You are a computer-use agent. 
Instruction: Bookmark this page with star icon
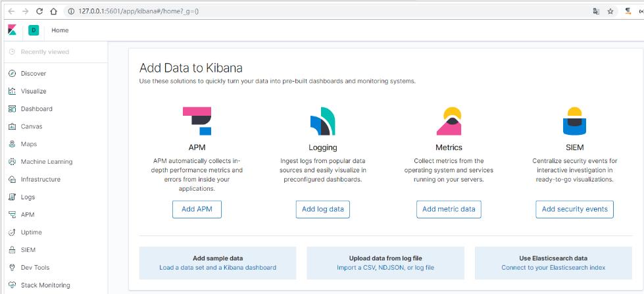coord(610,11)
